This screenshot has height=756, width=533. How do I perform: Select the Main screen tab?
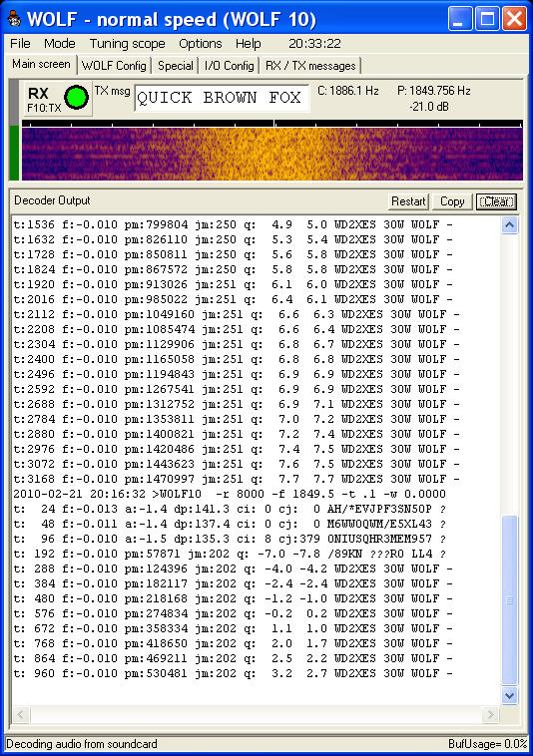coord(41,64)
